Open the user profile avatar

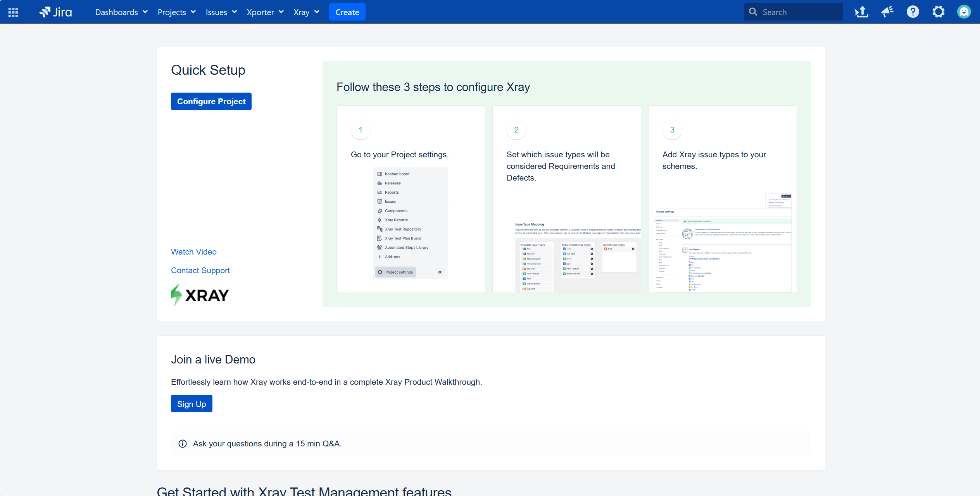tap(964, 12)
